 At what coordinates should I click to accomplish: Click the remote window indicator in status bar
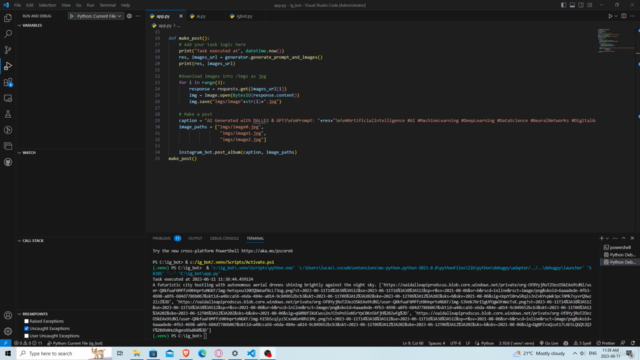[5, 343]
